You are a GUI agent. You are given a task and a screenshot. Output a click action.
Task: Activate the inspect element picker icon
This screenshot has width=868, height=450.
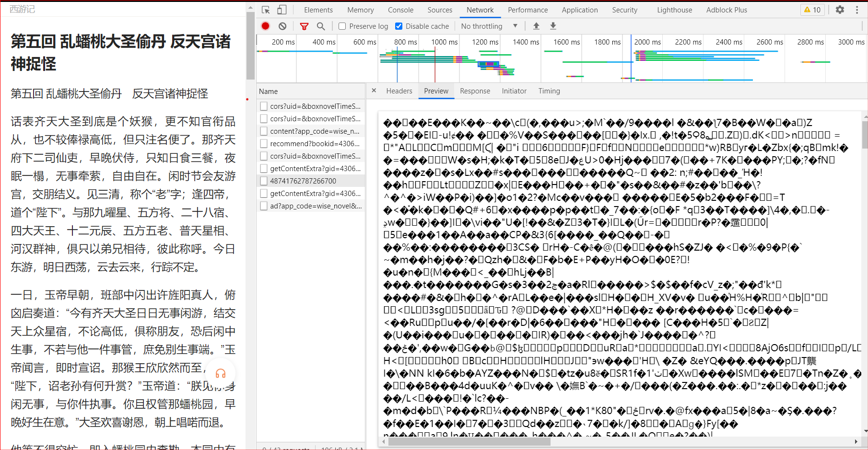(266, 10)
